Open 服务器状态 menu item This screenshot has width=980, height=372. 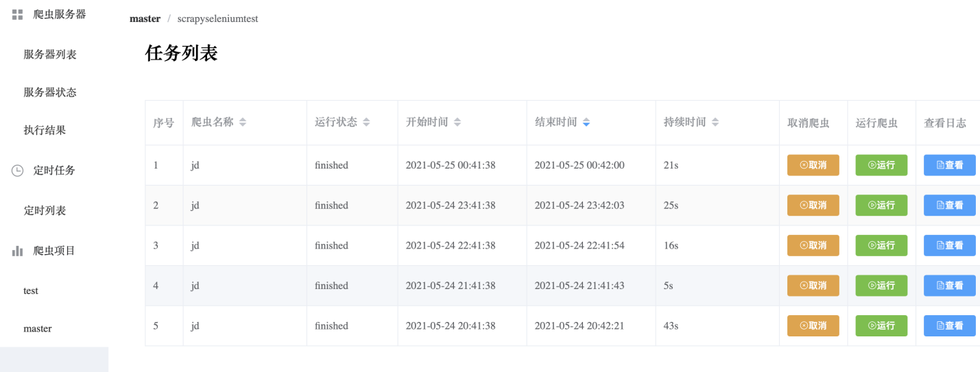(50, 92)
